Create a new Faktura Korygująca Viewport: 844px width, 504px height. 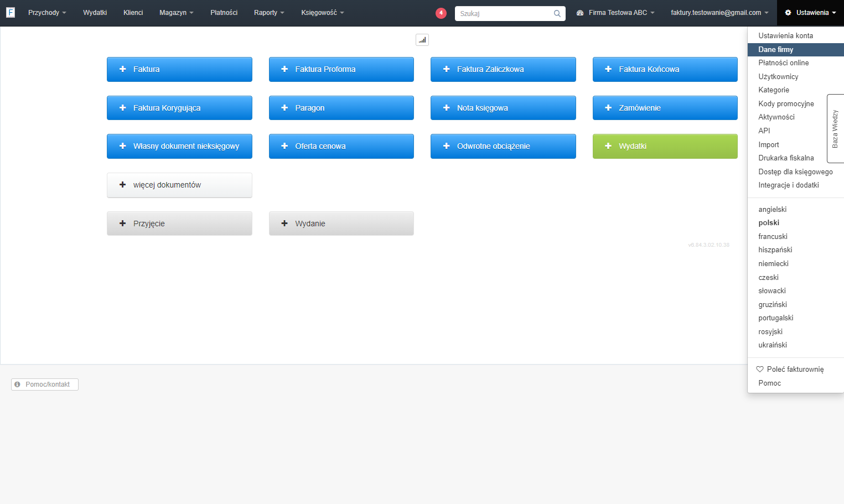[179, 108]
